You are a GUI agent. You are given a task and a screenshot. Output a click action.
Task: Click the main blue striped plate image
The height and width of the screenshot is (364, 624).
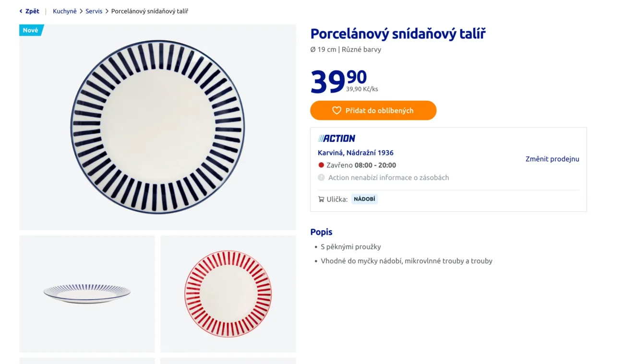(157, 126)
